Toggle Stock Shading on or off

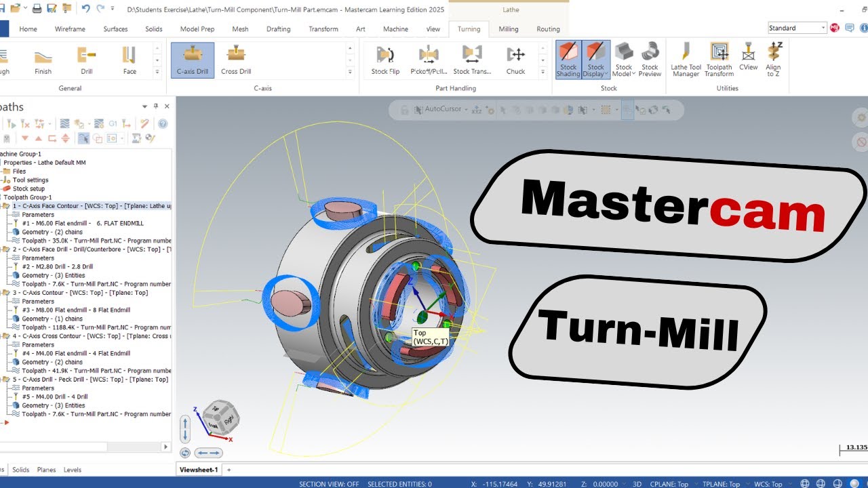(x=568, y=60)
